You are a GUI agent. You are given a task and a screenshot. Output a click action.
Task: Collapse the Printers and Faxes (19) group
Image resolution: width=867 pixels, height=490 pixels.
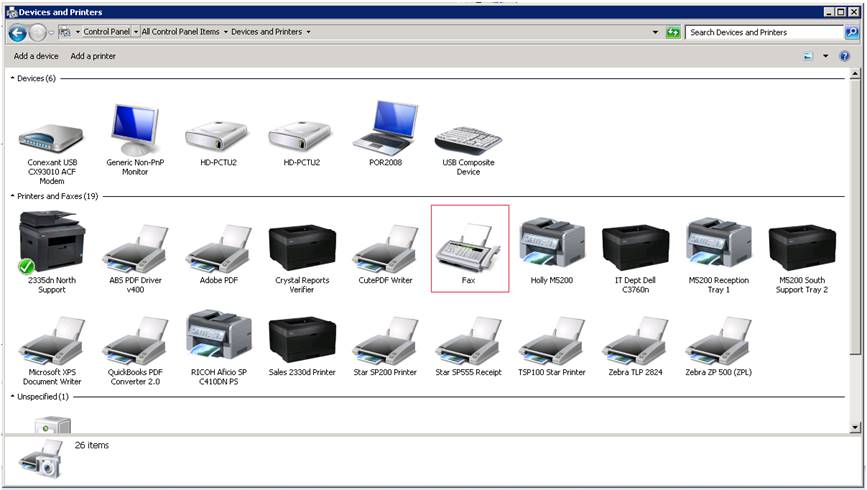(x=12, y=196)
